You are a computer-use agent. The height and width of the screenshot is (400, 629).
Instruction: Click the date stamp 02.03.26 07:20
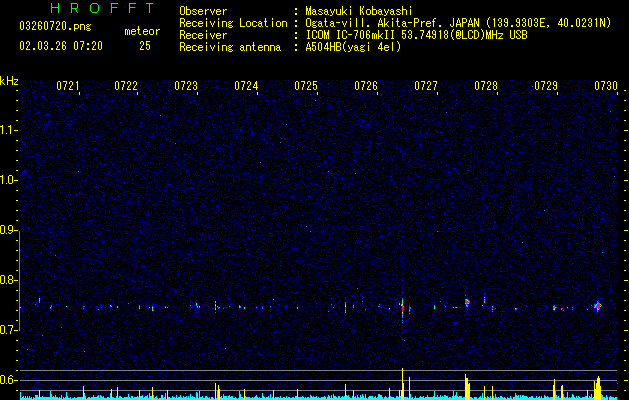click(61, 46)
